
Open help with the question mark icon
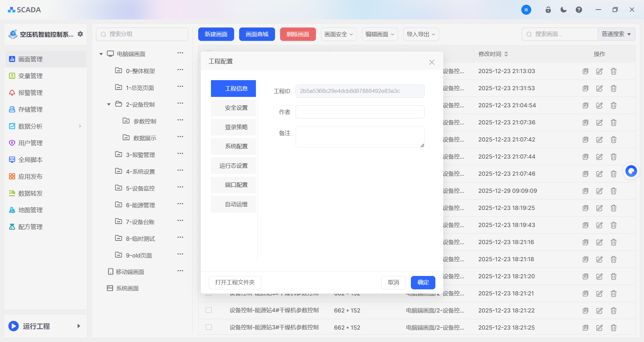(x=578, y=9)
